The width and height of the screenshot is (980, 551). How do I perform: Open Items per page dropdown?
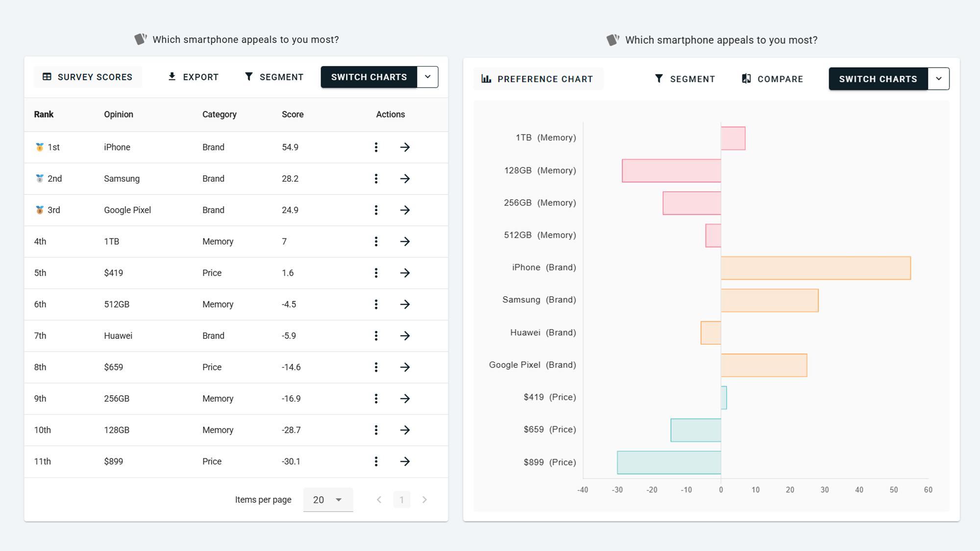pyautogui.click(x=328, y=500)
